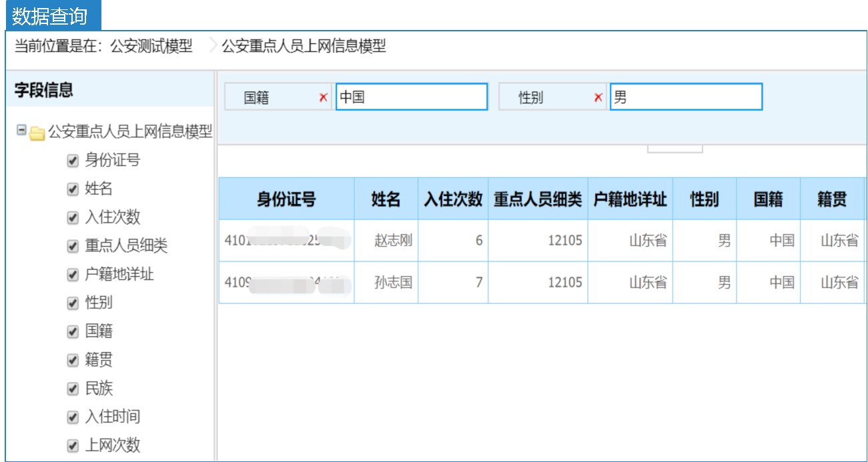Uncheck the 身份证号 field checkbox
This screenshot has width=868, height=462.
73,161
